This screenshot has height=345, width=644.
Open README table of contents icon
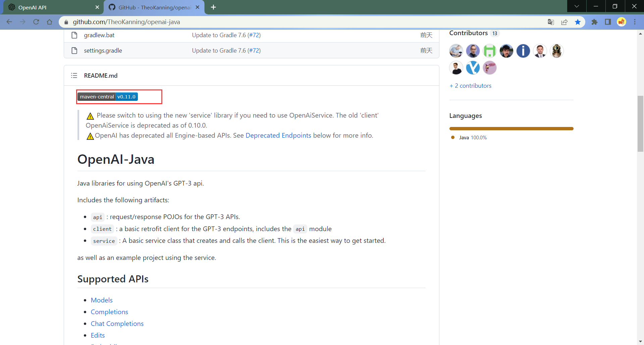click(74, 75)
